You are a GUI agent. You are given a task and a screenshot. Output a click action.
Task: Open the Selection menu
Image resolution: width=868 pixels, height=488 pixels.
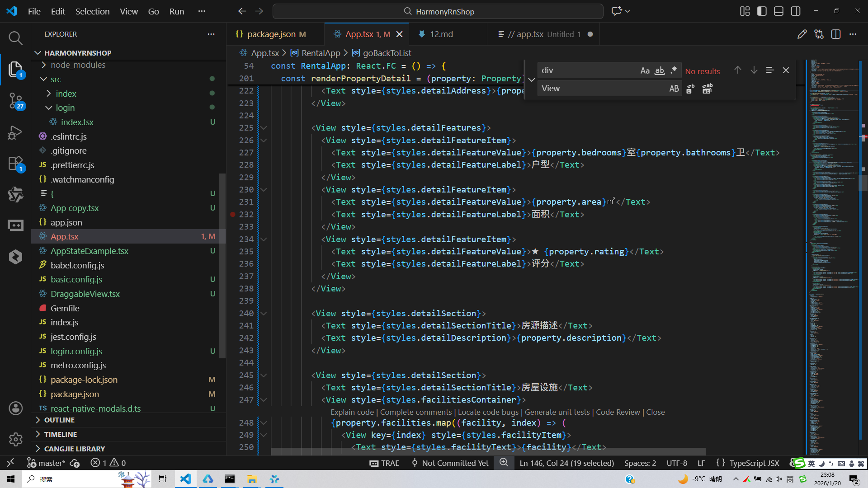click(92, 11)
